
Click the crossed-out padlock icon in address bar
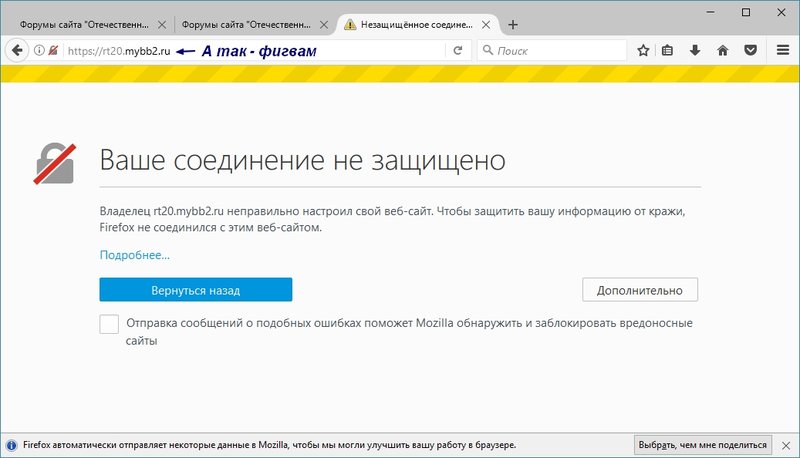click(53, 50)
